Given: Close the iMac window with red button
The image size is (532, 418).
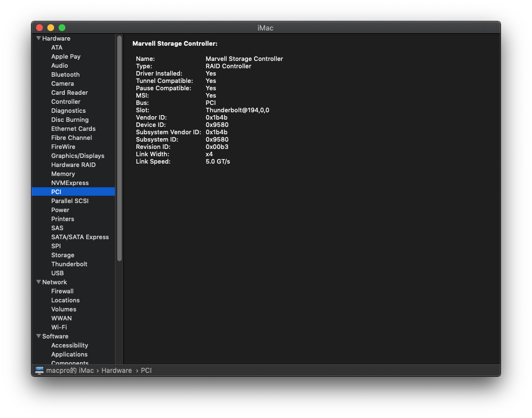Looking at the screenshot, I should [39, 28].
